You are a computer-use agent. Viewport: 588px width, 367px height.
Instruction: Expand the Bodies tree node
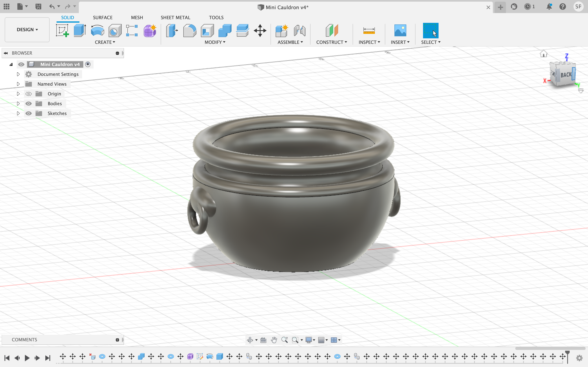[x=18, y=104]
